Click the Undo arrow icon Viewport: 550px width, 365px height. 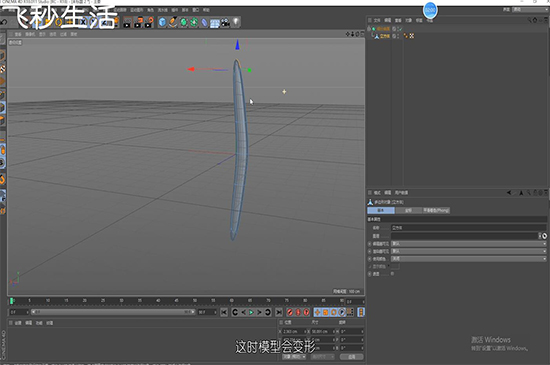4,22
